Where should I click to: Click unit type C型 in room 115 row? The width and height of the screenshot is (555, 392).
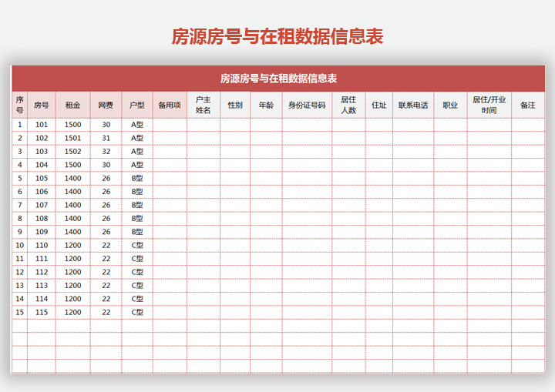tap(137, 313)
